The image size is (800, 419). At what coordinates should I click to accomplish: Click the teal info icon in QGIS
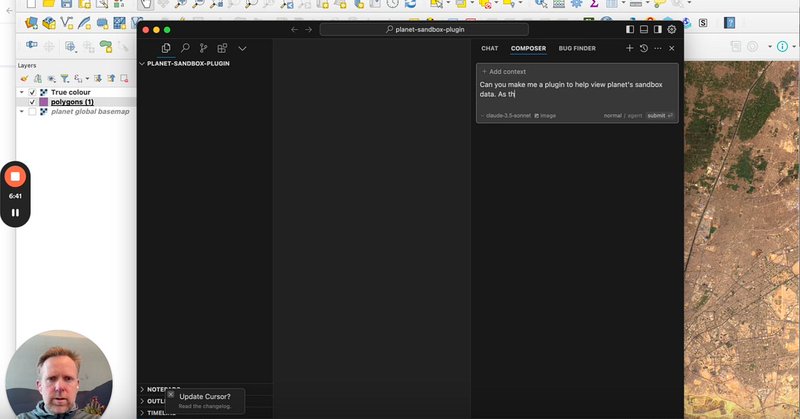pos(782,46)
